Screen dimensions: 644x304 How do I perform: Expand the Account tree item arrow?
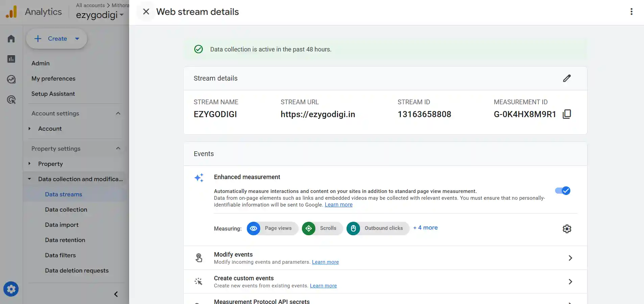click(x=29, y=129)
